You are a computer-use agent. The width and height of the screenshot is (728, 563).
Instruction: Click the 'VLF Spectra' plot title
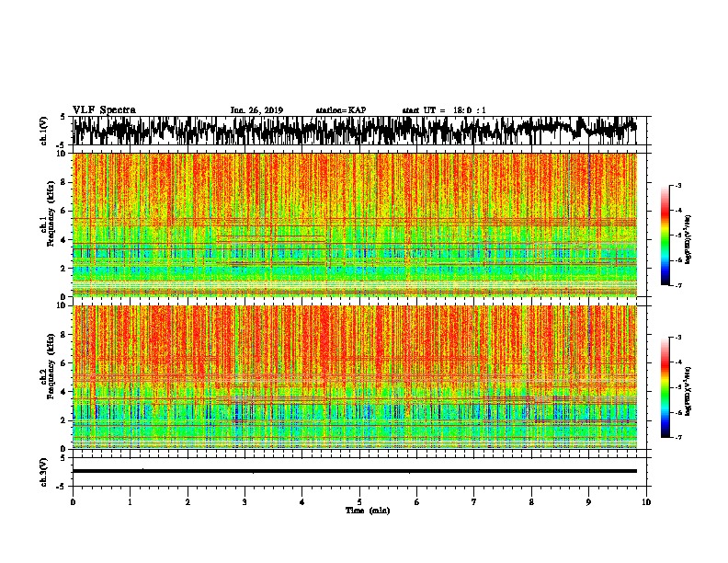[104, 109]
